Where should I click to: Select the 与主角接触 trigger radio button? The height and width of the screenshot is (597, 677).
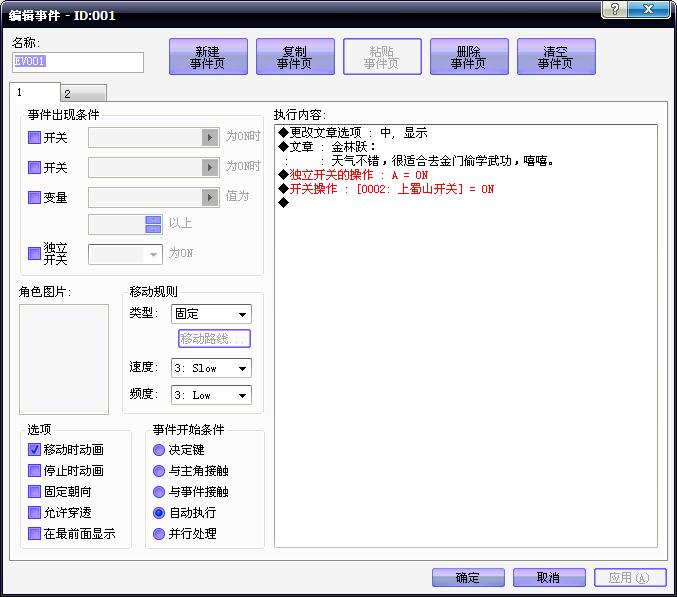[x=159, y=471]
